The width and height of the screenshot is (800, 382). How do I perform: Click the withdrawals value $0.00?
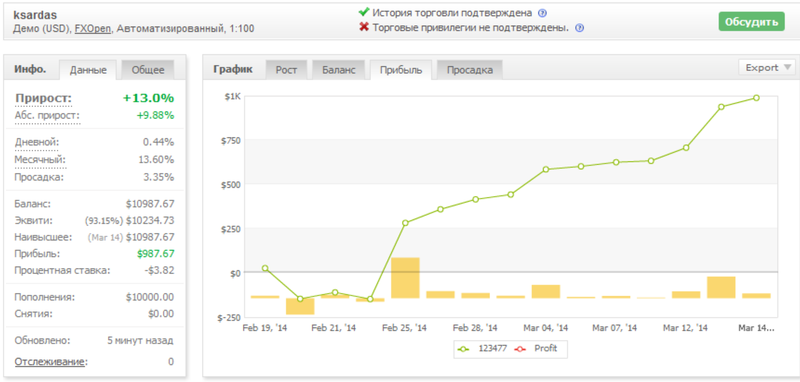click(x=161, y=314)
